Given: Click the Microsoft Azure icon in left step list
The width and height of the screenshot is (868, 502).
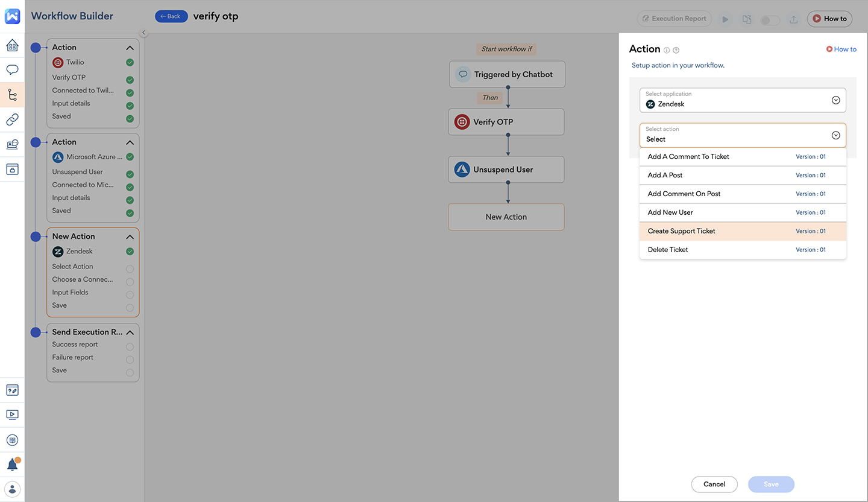Looking at the screenshot, I should point(58,157).
